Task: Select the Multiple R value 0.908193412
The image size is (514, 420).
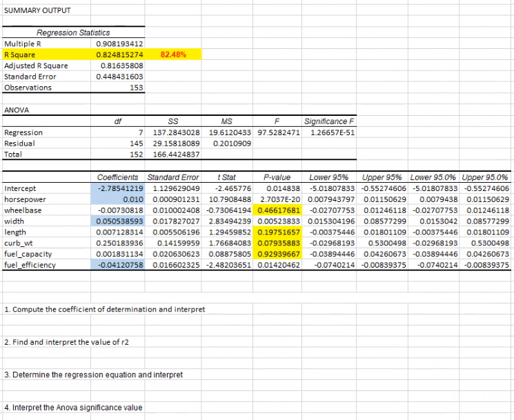Action: point(119,43)
